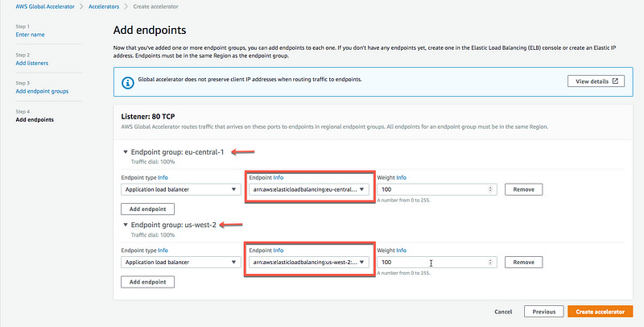Open us-west-2 load balancer ARN dropdown
The image size is (644, 327).
(x=309, y=262)
